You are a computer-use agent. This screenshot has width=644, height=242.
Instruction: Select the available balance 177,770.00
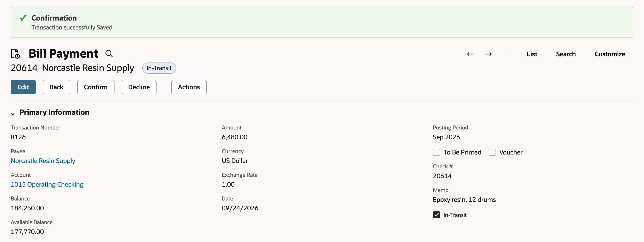tap(27, 232)
